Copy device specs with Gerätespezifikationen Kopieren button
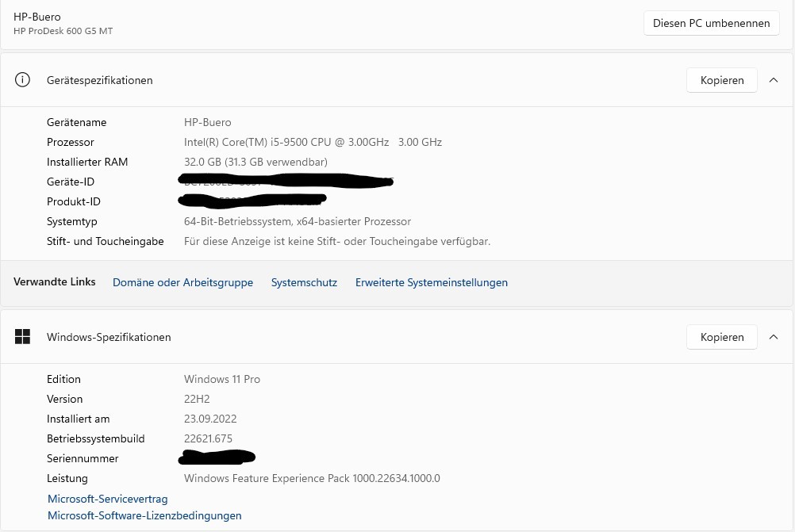Viewport: 795px width, 532px height. point(721,80)
